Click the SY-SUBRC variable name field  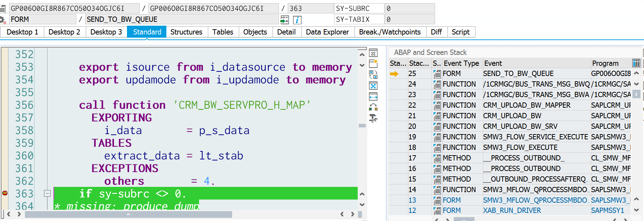pos(358,8)
